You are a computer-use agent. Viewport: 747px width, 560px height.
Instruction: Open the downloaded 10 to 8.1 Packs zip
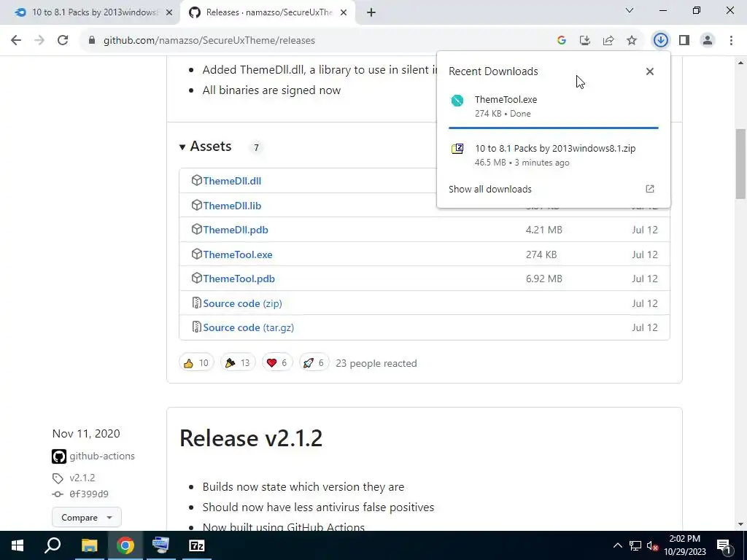click(x=553, y=155)
